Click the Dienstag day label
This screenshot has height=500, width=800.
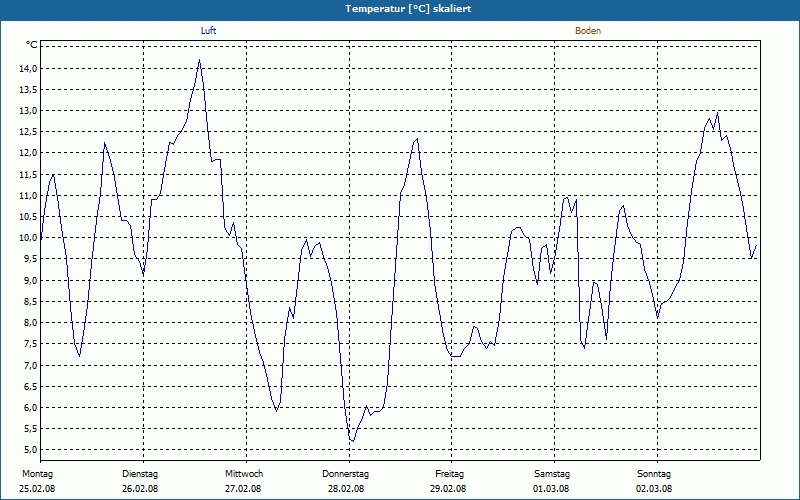[x=140, y=474]
